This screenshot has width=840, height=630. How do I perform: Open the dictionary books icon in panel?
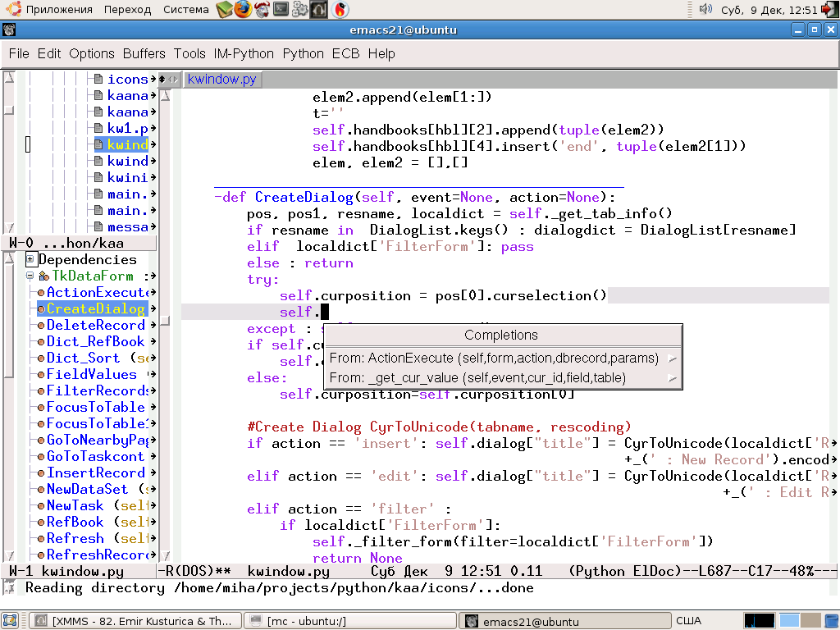pyautogui.click(x=225, y=10)
